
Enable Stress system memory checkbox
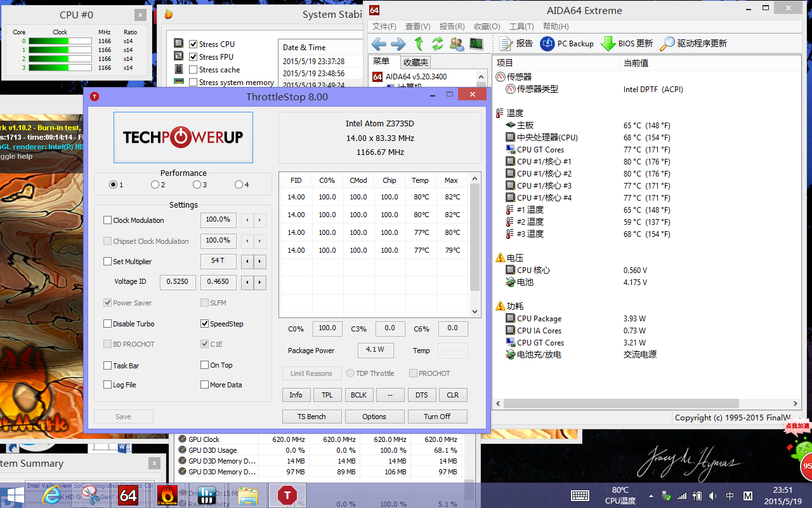tap(193, 83)
